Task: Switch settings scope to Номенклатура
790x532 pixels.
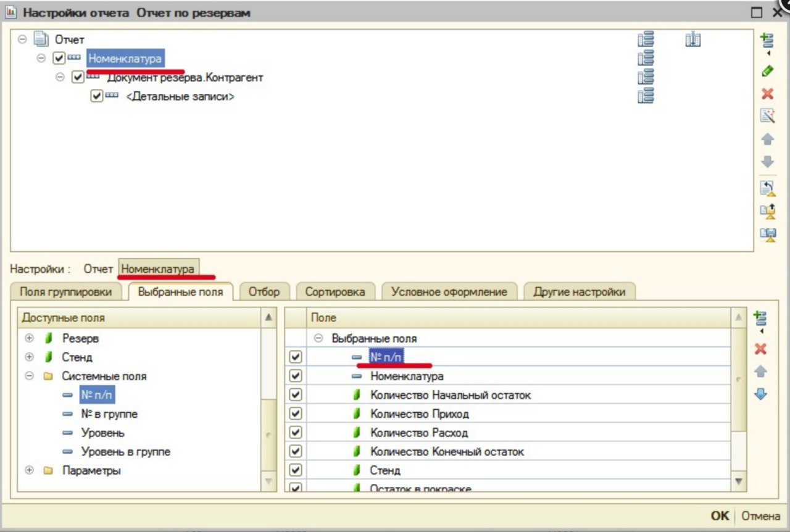Action: coord(159,269)
